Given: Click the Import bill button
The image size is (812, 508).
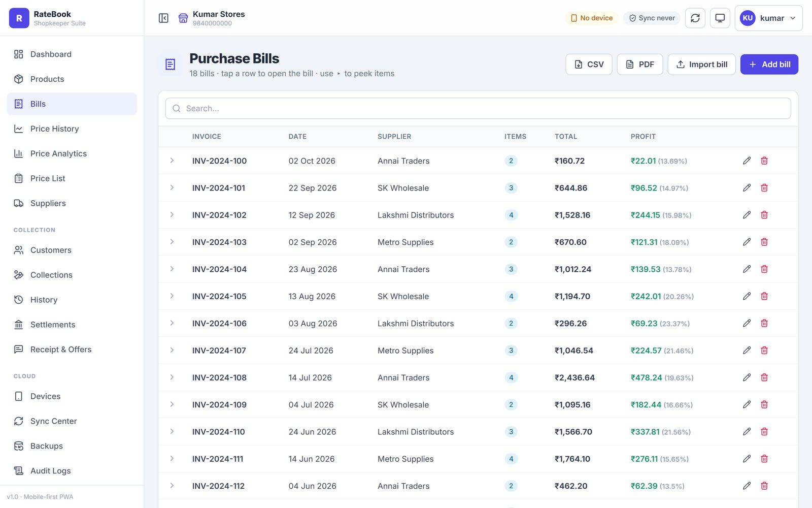Looking at the screenshot, I should click(701, 65).
